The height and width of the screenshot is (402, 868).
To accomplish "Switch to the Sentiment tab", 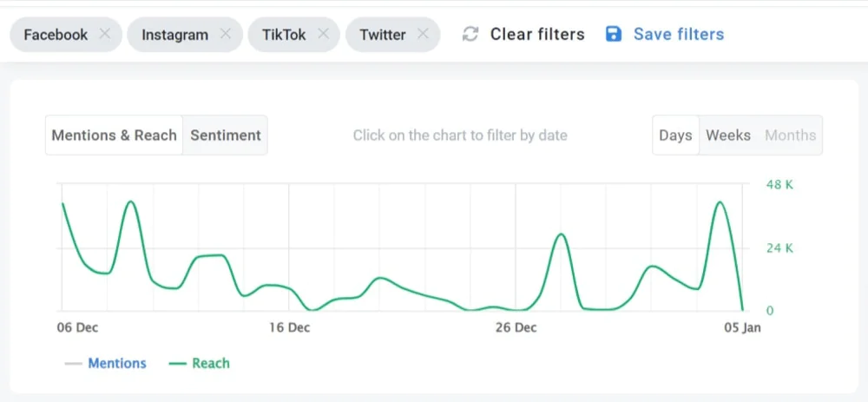I will point(226,135).
